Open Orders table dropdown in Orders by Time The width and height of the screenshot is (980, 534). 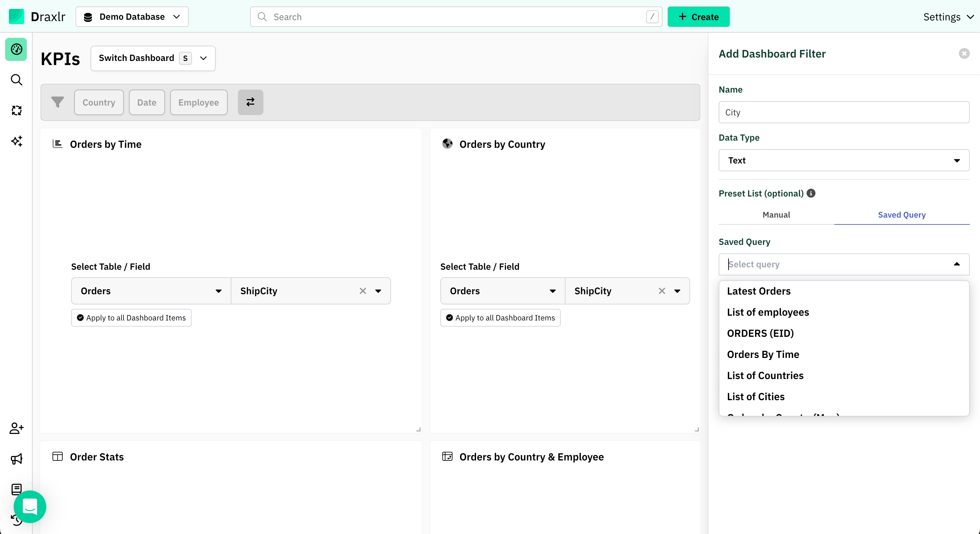click(151, 291)
